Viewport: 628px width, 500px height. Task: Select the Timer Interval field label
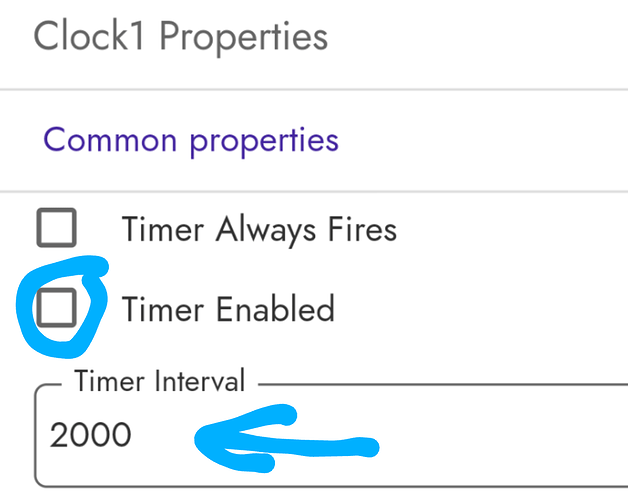(159, 381)
